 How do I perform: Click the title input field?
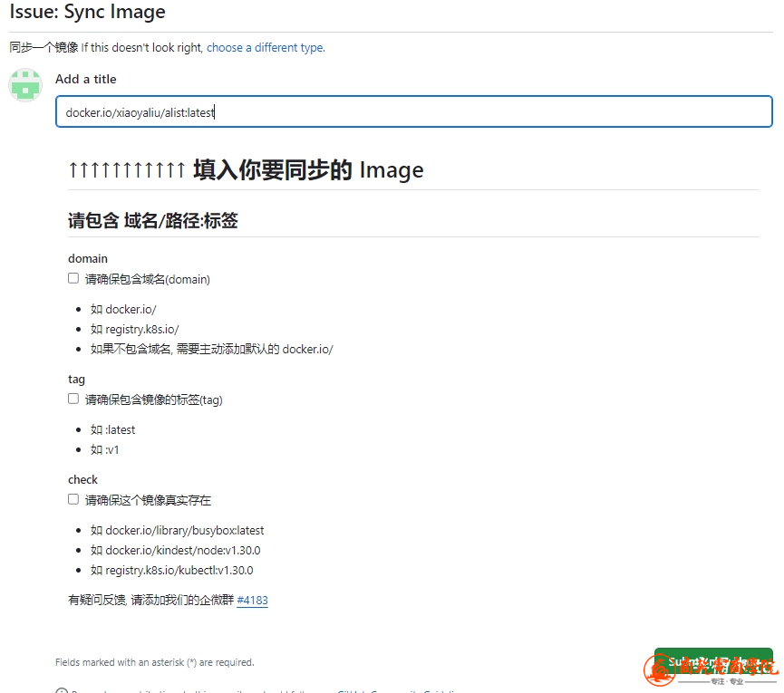coord(414,112)
